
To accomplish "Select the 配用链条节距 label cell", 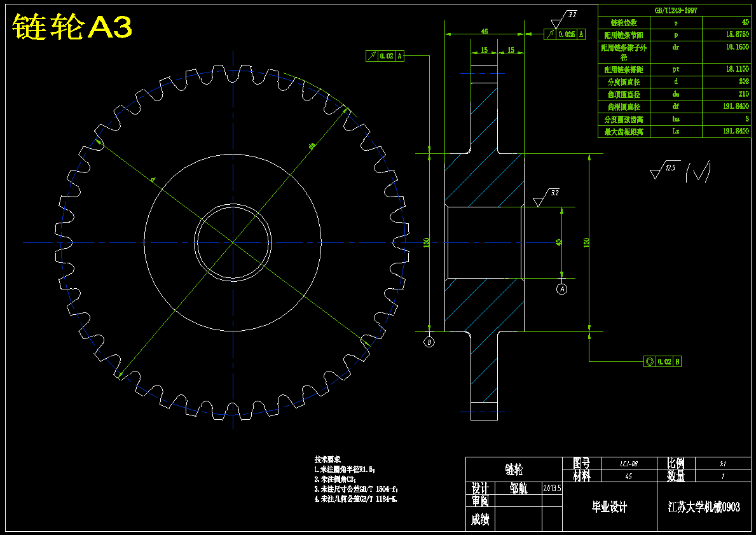I will pyautogui.click(x=624, y=35).
